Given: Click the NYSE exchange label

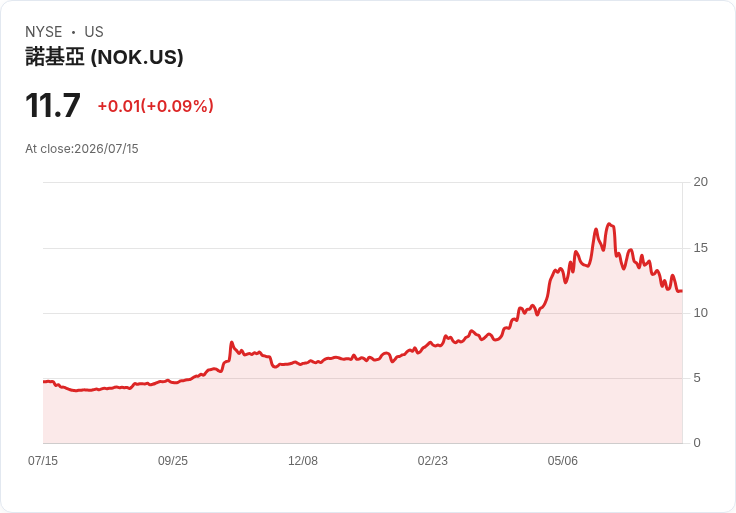Looking at the screenshot, I should [x=43, y=32].
